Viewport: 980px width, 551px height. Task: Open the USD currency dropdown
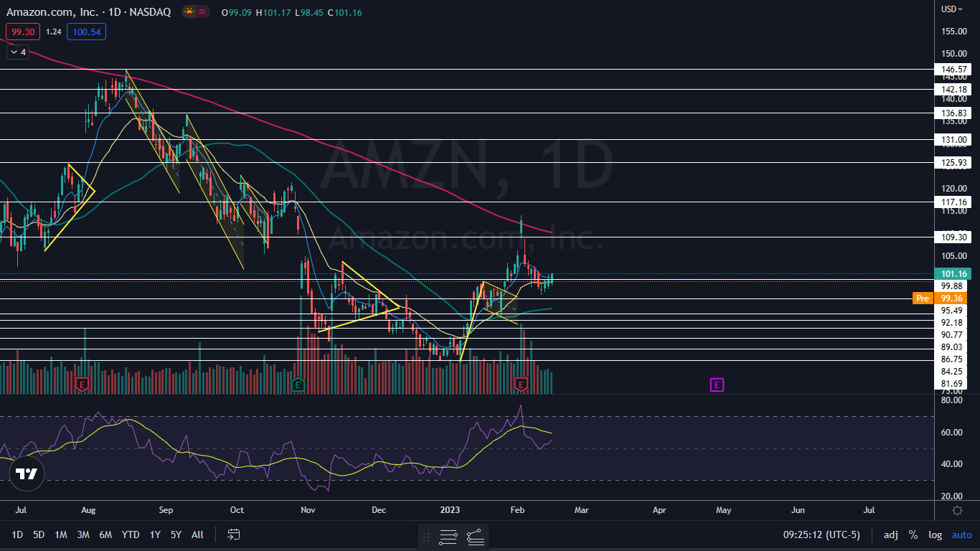coord(953,9)
